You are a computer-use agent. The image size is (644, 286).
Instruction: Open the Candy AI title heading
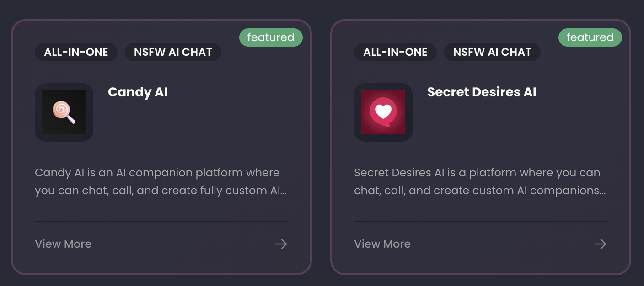coord(137,92)
